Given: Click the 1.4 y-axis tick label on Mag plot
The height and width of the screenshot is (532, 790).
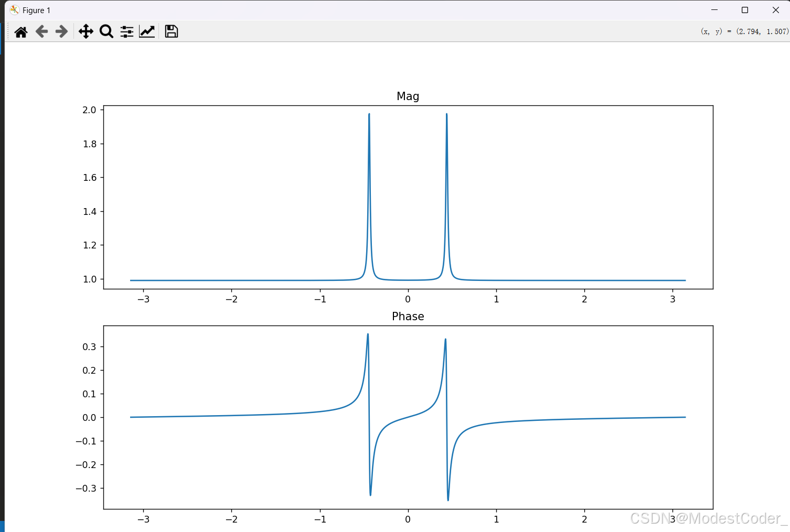Looking at the screenshot, I should pos(90,211).
